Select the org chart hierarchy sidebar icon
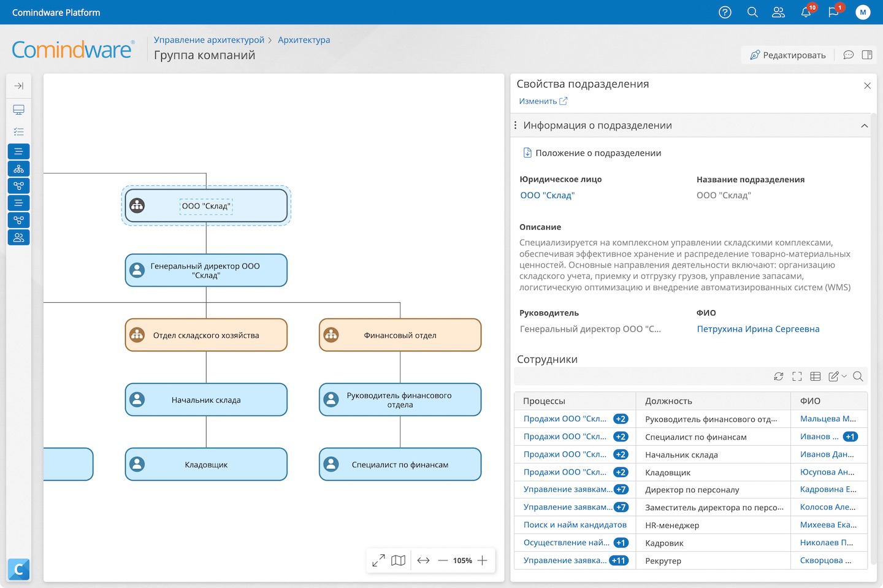Viewport: 883px width, 588px height. 19,169
